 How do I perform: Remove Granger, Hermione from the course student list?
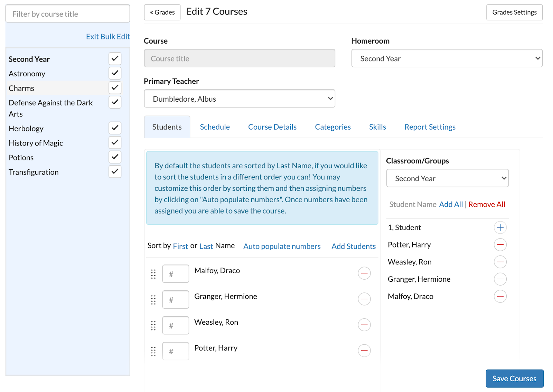tap(364, 299)
